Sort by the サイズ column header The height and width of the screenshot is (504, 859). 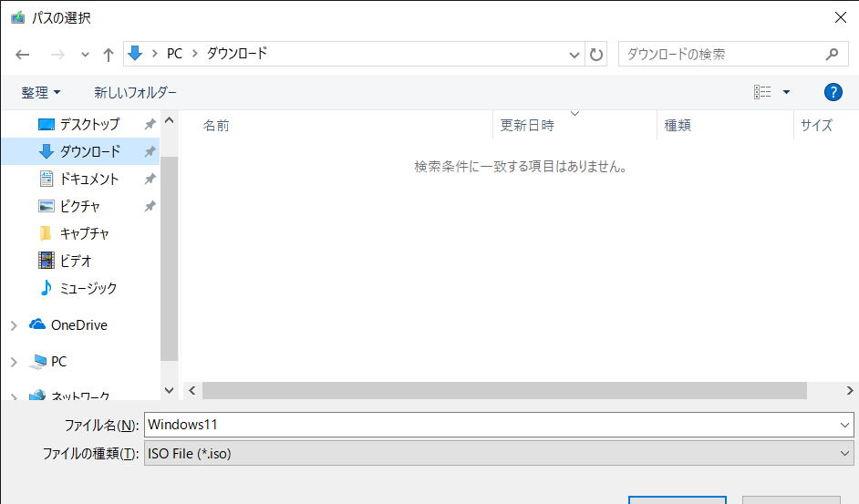pyautogui.click(x=816, y=126)
